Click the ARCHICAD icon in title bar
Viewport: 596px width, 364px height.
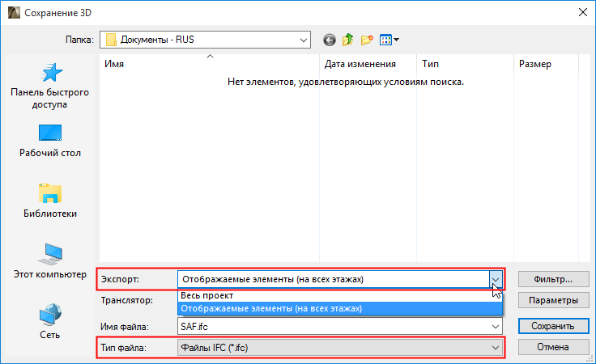pyautogui.click(x=14, y=12)
